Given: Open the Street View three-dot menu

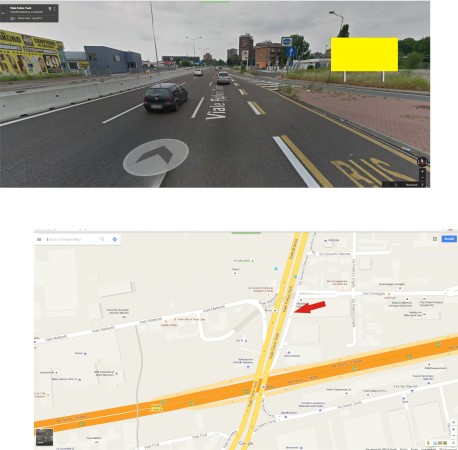Looking at the screenshot, I should click(55, 9).
